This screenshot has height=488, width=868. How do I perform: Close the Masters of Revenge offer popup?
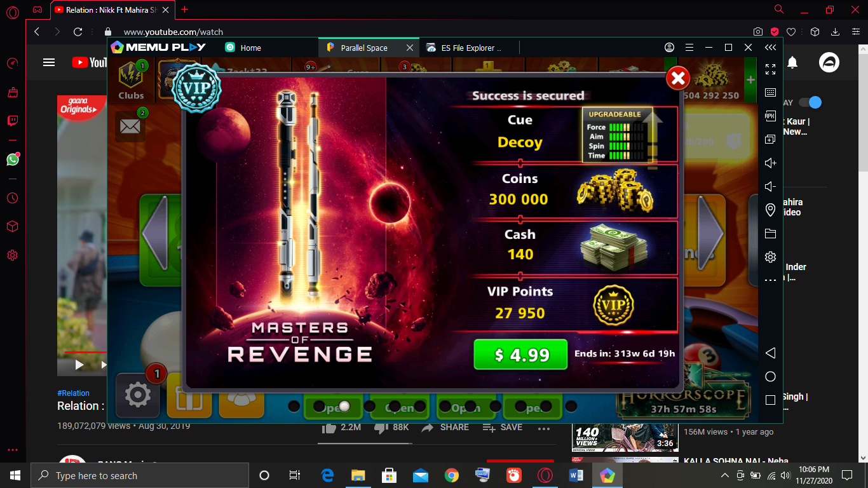tap(678, 78)
